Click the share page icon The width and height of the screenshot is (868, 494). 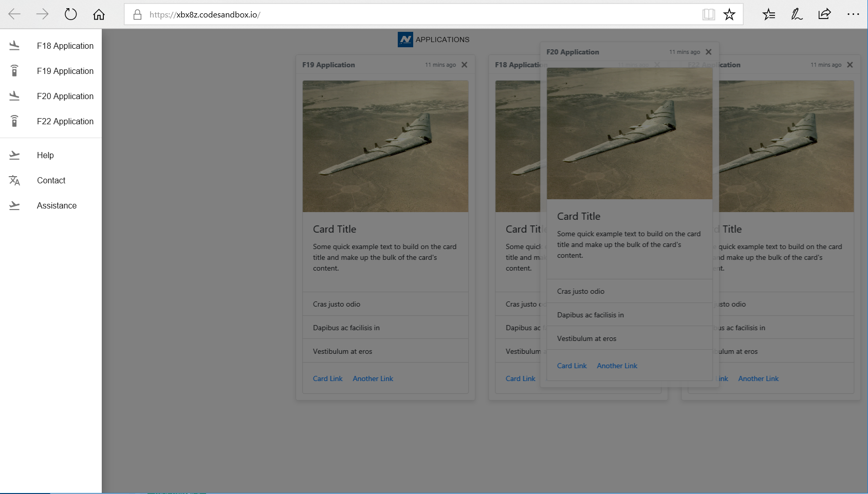point(824,14)
